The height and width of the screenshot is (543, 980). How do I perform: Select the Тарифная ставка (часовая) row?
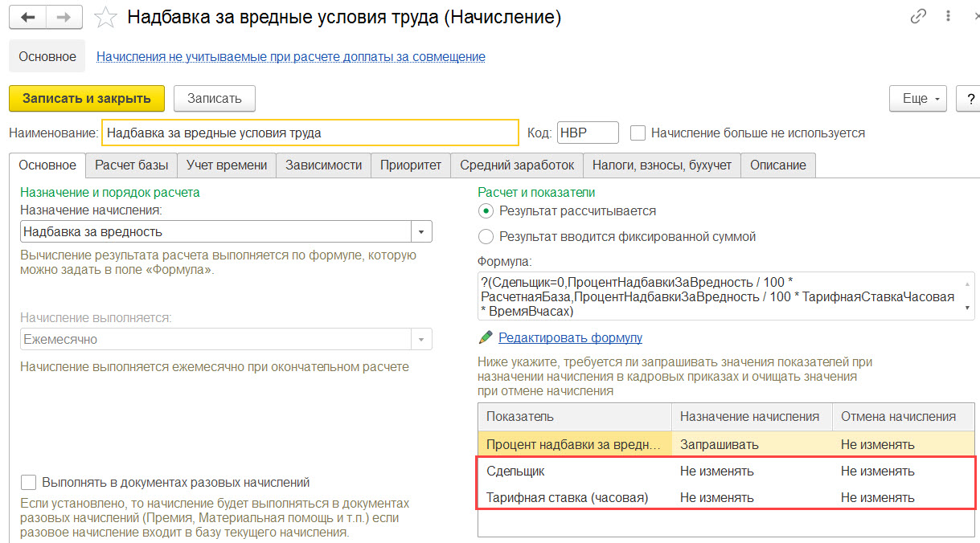tap(726, 497)
